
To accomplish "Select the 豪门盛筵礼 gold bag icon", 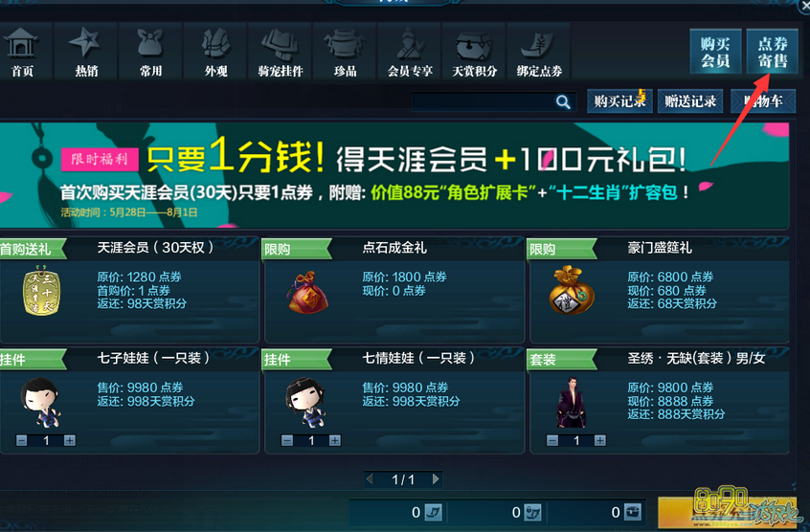I will pyautogui.click(x=572, y=290).
